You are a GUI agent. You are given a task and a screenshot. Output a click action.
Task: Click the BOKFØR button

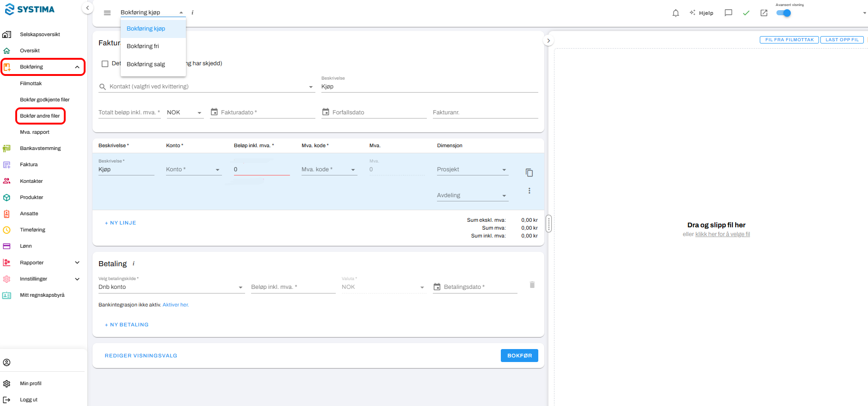(x=519, y=356)
